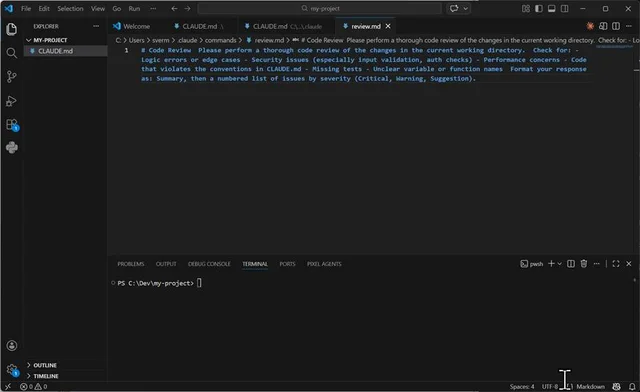The height and width of the screenshot is (392, 640).
Task: Split the terminal pane
Action: [x=571, y=264]
